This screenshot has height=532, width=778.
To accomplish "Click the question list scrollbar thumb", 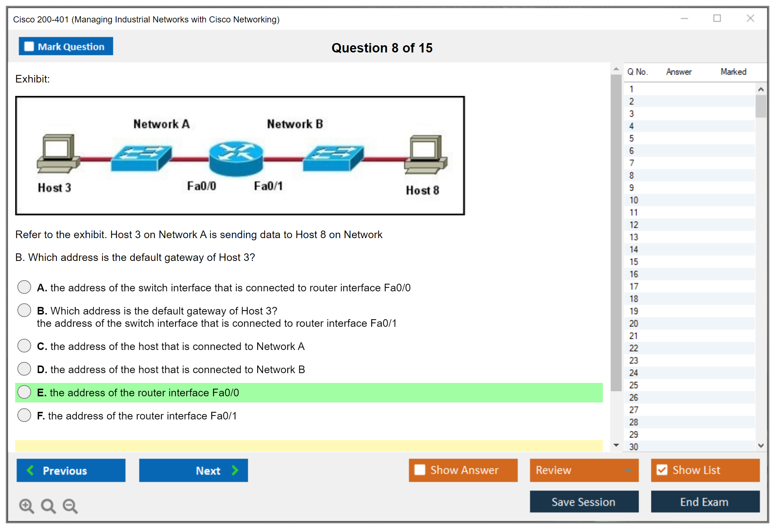I will point(761,106).
